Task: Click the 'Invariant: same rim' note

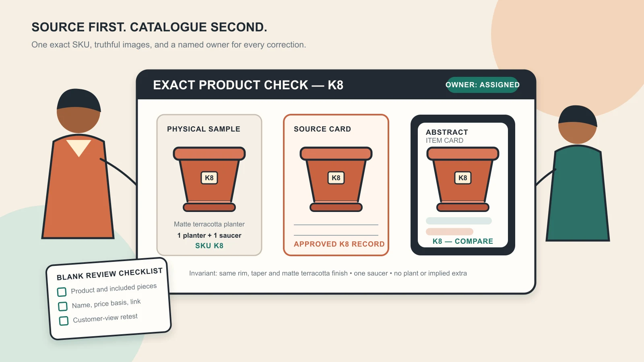Action: coord(328,274)
